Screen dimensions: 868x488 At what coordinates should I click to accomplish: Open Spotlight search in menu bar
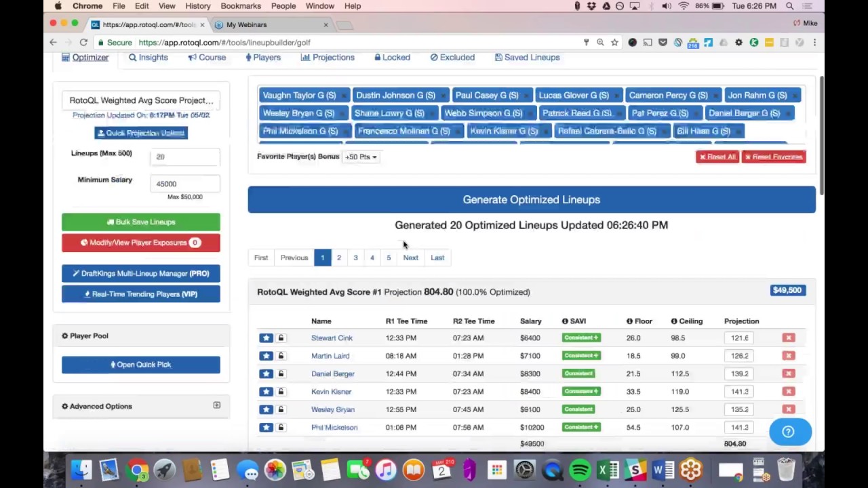(790, 6)
